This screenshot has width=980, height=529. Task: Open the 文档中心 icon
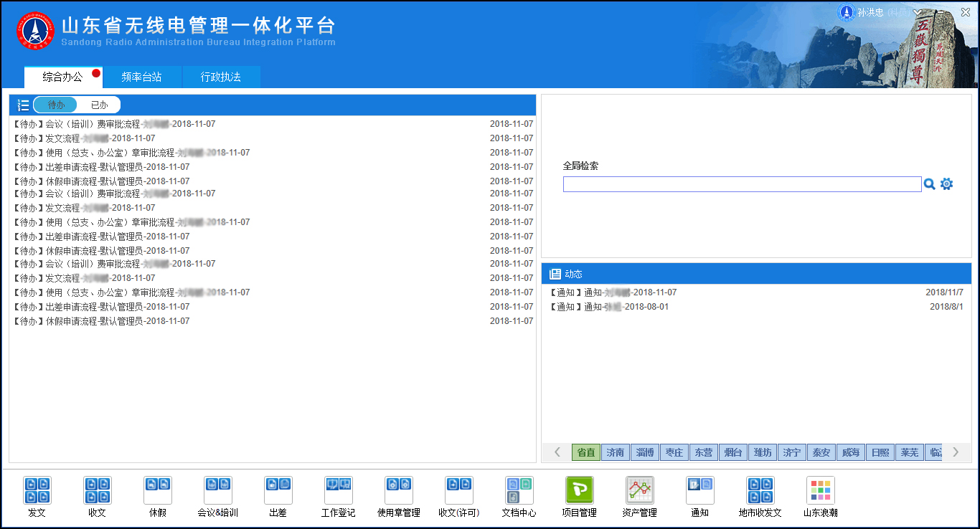tap(519, 491)
